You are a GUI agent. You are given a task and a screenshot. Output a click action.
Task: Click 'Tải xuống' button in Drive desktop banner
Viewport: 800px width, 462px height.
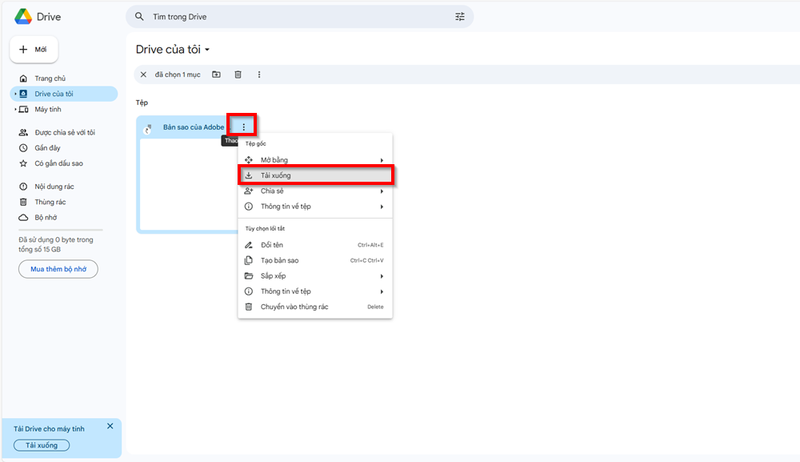[41, 445]
